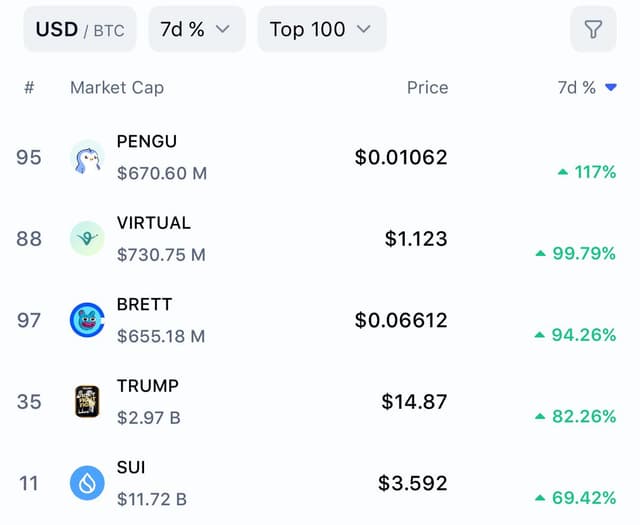640x525 pixels.
Task: Sort by the Price column header
Action: tap(427, 87)
